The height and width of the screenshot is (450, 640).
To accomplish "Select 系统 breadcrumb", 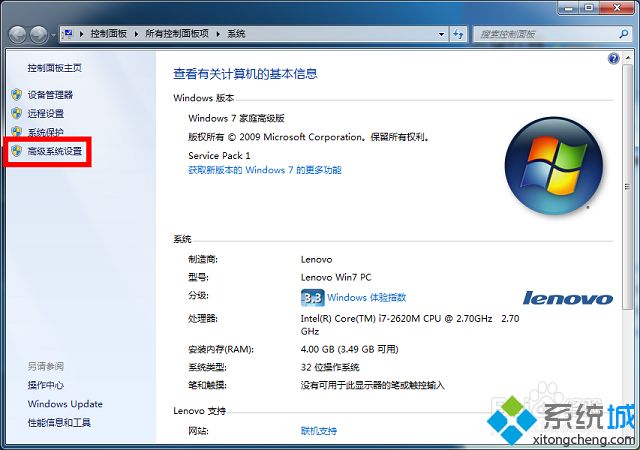I will 236,34.
